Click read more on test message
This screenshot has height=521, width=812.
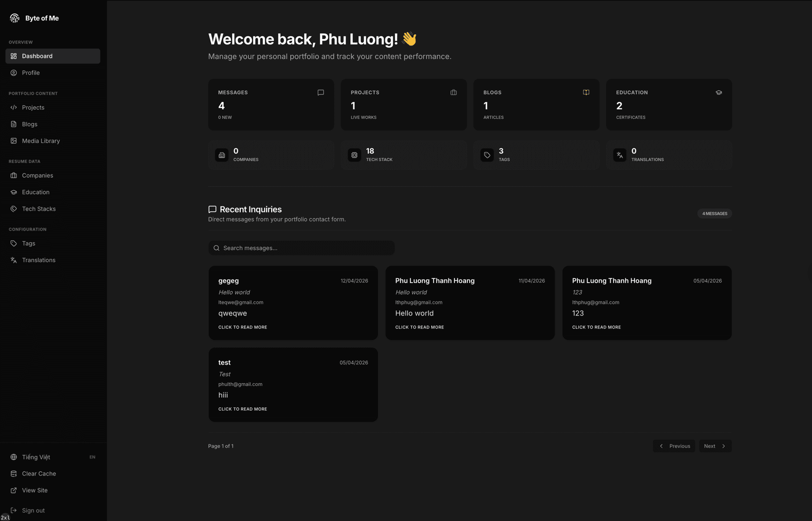point(243,409)
